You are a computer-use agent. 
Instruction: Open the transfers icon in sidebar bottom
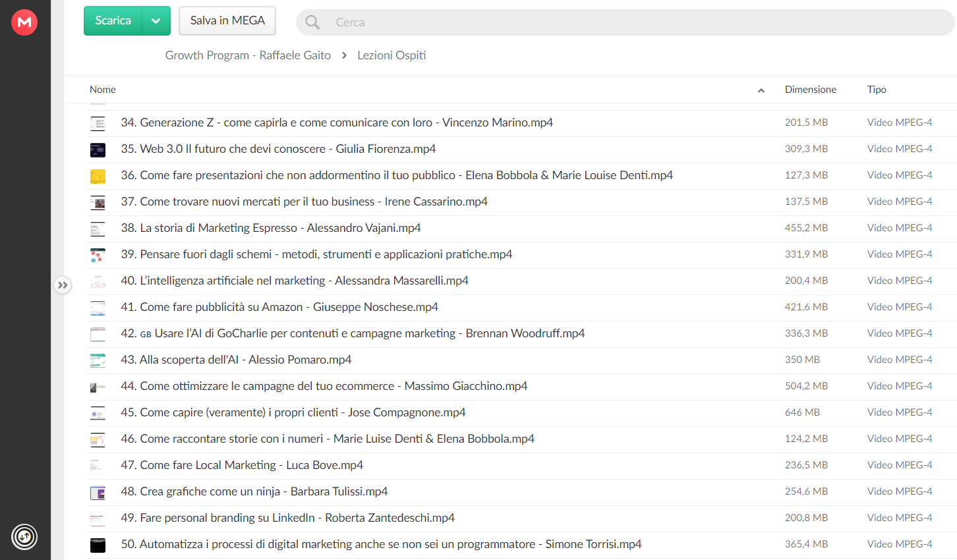pyautogui.click(x=24, y=536)
